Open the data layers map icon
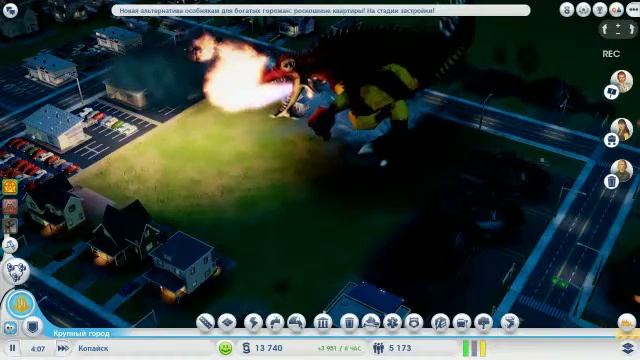This screenshot has width=640, height=360. click(x=628, y=348)
